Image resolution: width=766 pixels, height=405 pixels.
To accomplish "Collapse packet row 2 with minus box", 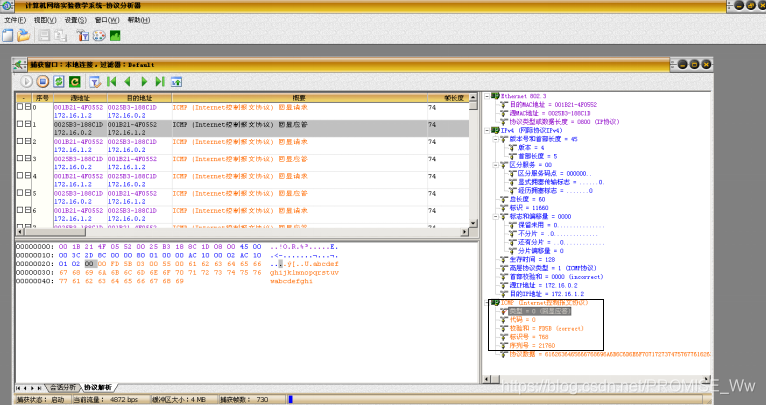I will (x=28, y=141).
